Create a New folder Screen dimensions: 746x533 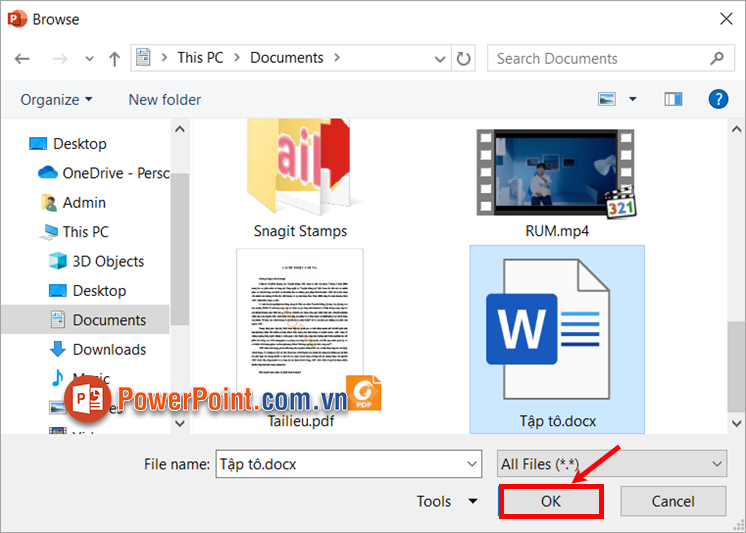[x=165, y=99]
